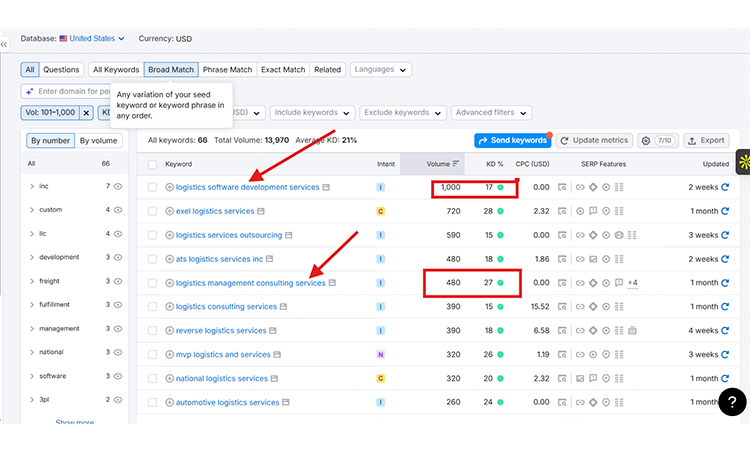The width and height of the screenshot is (750, 450).
Task: Open Include keywords filter
Action: 312,113
